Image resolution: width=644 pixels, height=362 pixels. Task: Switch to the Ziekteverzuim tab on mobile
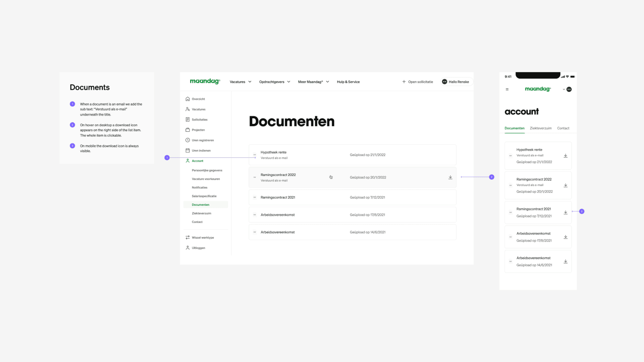click(541, 128)
